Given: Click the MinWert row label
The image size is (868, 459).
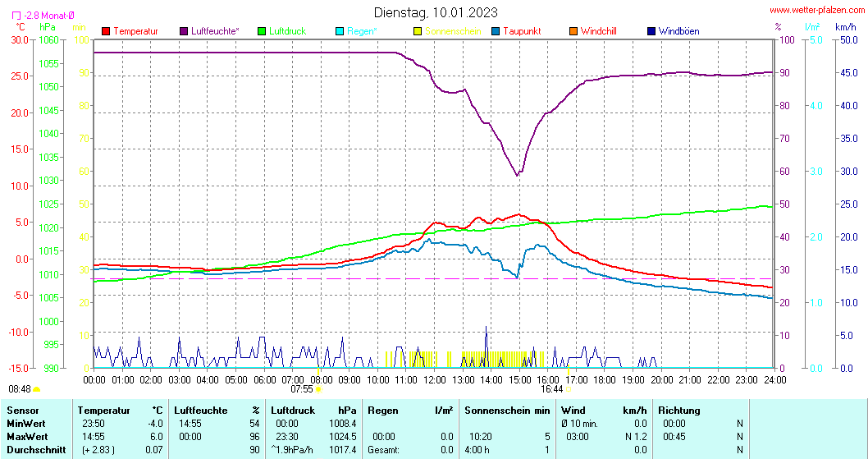Looking at the screenshot, I should tap(26, 424).
